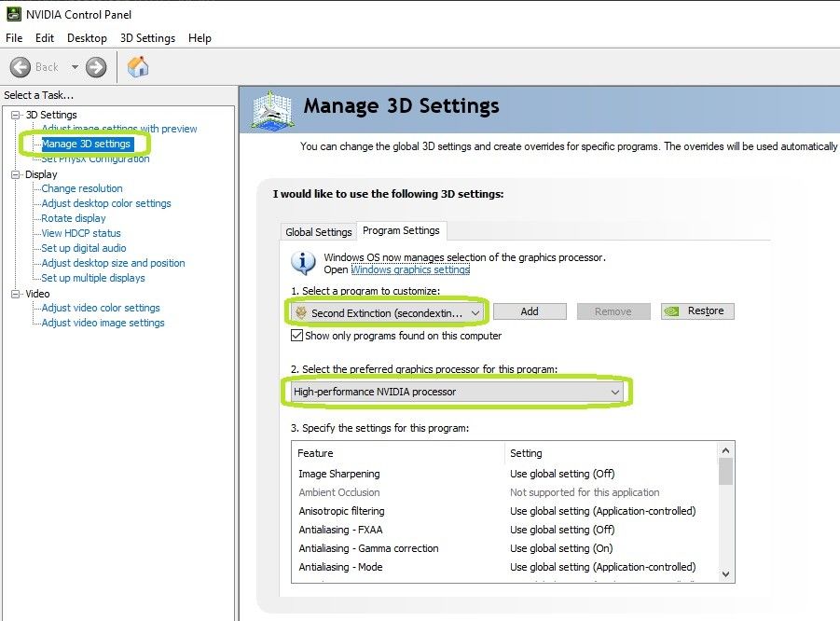The width and height of the screenshot is (840, 621).
Task: Collapse the 3D Settings tree node
Action: click(x=16, y=115)
